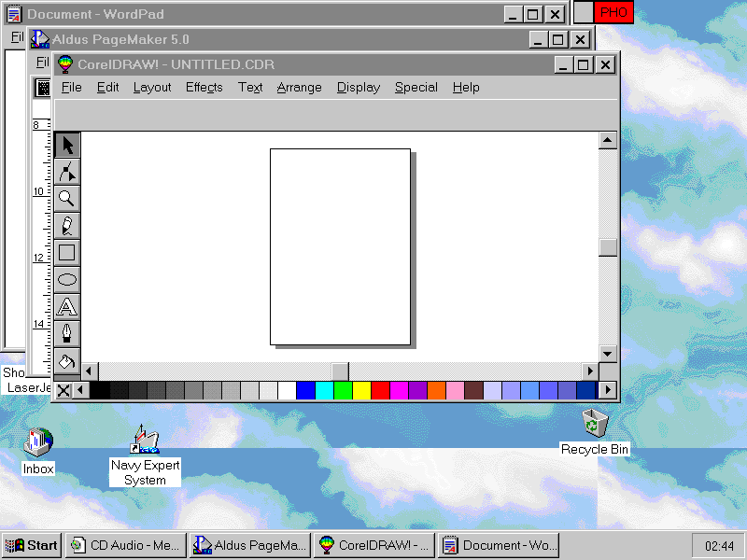
Task: Open the Effects menu
Action: 204,88
